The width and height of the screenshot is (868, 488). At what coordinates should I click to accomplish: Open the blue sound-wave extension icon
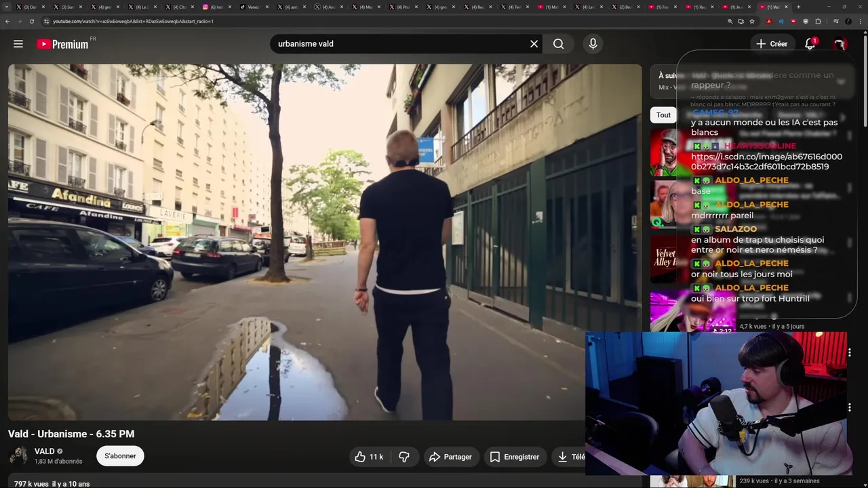click(x=781, y=21)
